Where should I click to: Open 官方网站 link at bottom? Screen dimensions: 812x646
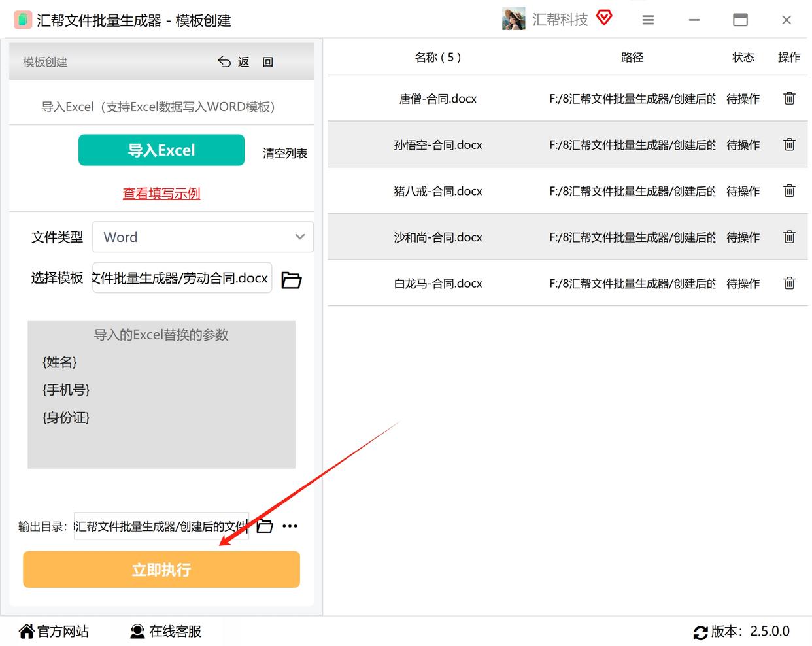(54, 631)
